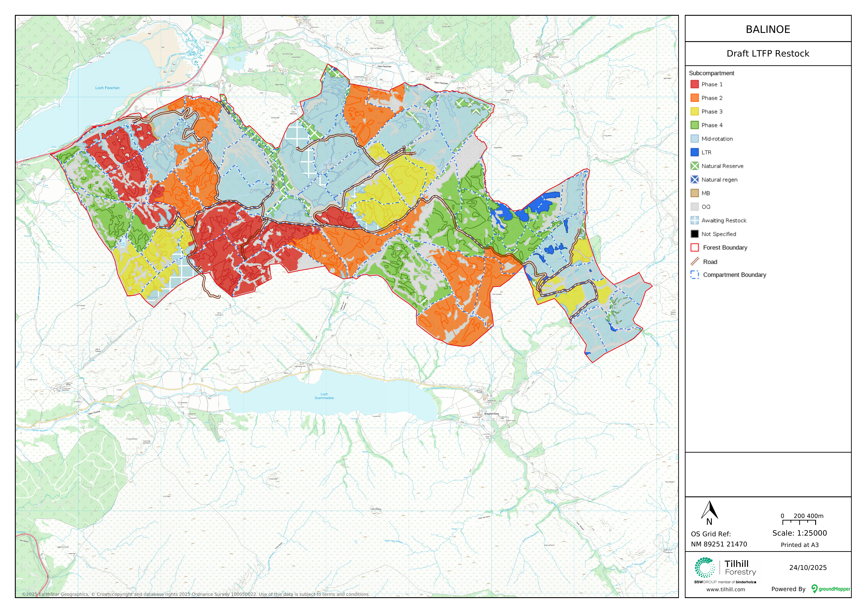Click the north arrow symbol
Viewport: 868px width, 614px height.
click(x=709, y=511)
